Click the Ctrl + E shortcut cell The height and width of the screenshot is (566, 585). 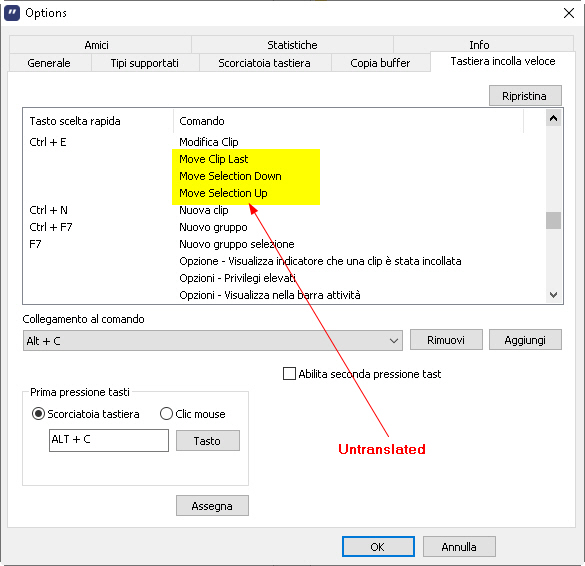[48, 142]
